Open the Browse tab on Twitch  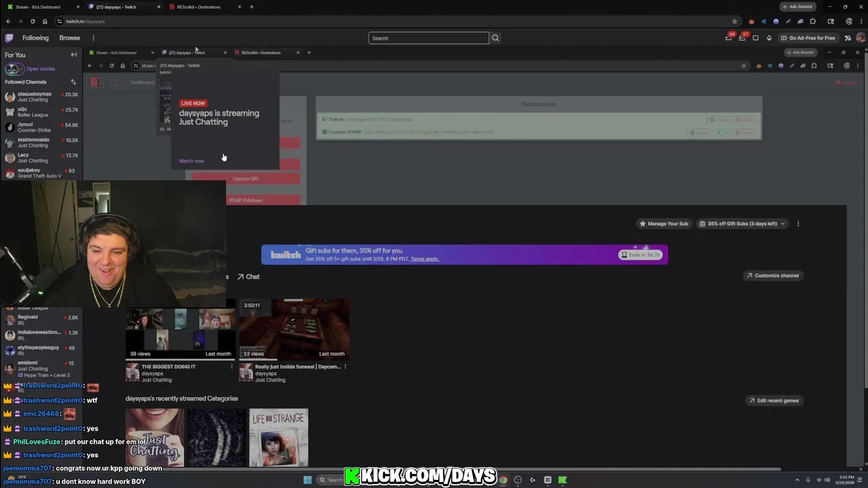69,38
